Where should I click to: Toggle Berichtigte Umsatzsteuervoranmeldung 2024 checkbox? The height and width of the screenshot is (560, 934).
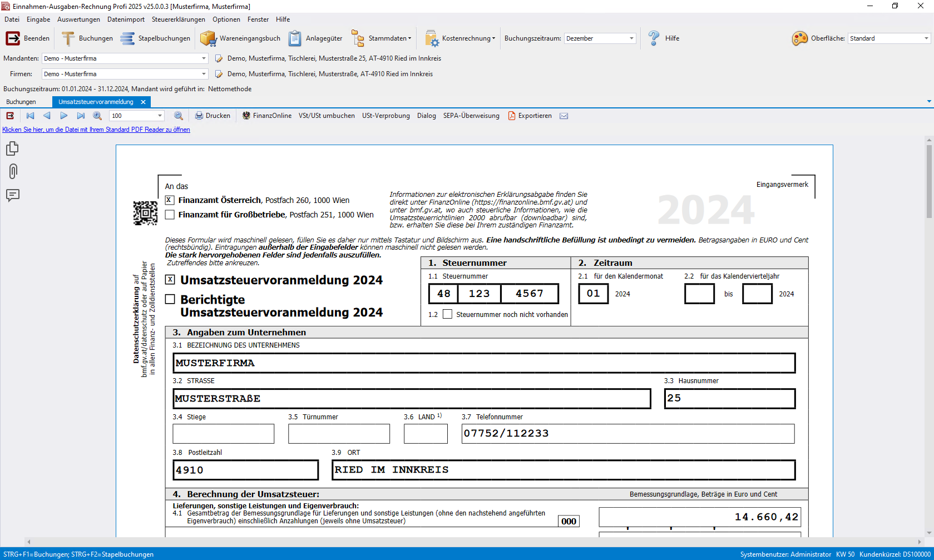[x=170, y=299]
